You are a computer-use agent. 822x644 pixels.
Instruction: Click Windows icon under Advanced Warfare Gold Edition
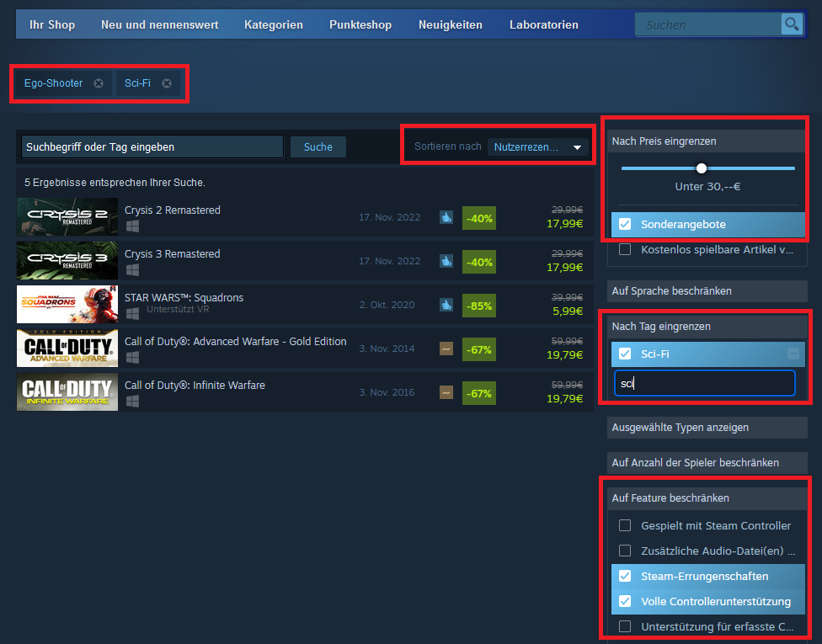click(x=132, y=357)
